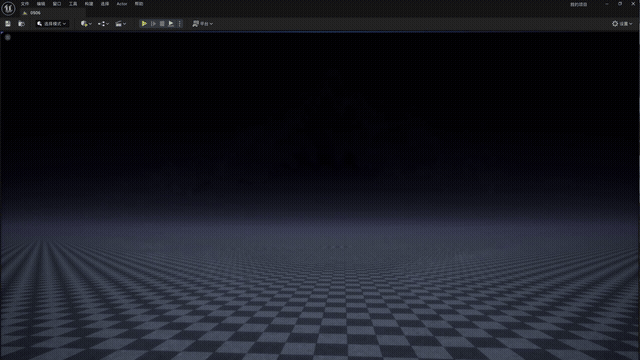The height and width of the screenshot is (360, 640).
Task: Open the blueprints node dropdown
Action: click(x=103, y=24)
